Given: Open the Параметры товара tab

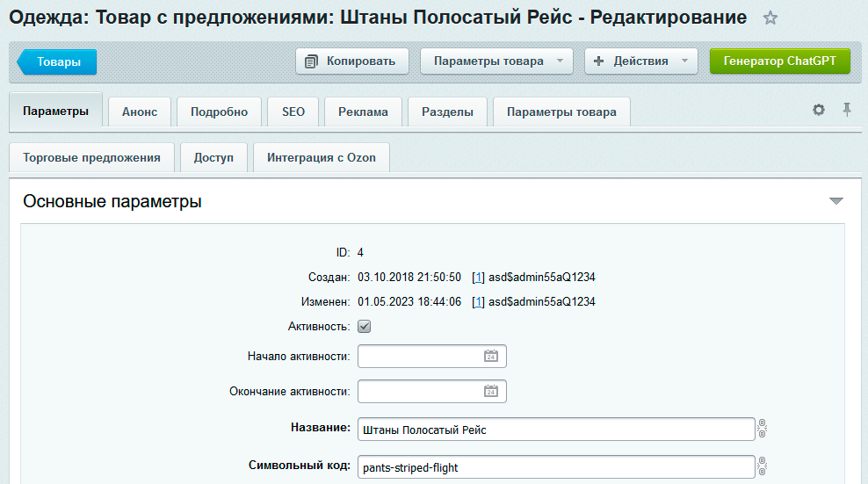Looking at the screenshot, I should [x=561, y=112].
